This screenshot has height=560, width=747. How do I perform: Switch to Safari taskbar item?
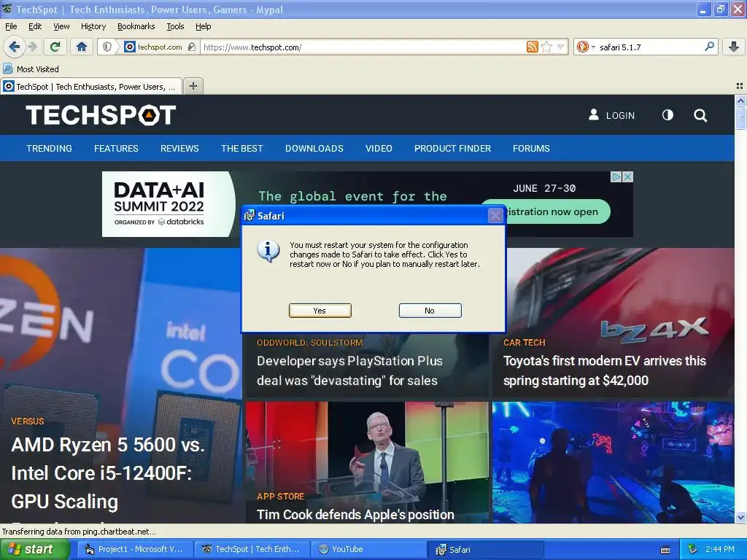tap(486, 549)
